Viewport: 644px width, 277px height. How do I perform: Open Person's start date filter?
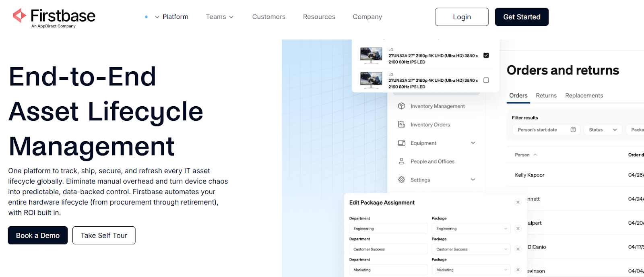click(x=546, y=130)
